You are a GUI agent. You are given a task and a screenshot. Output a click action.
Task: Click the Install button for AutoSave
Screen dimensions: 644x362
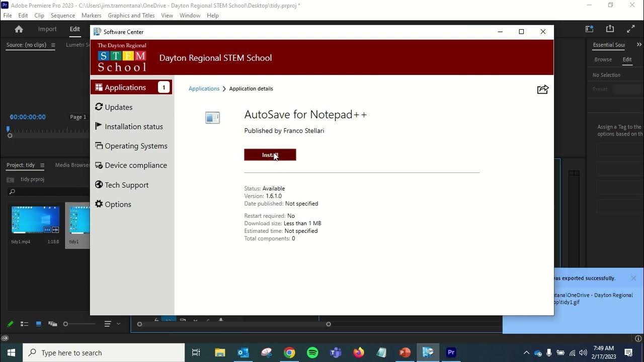pyautogui.click(x=270, y=155)
